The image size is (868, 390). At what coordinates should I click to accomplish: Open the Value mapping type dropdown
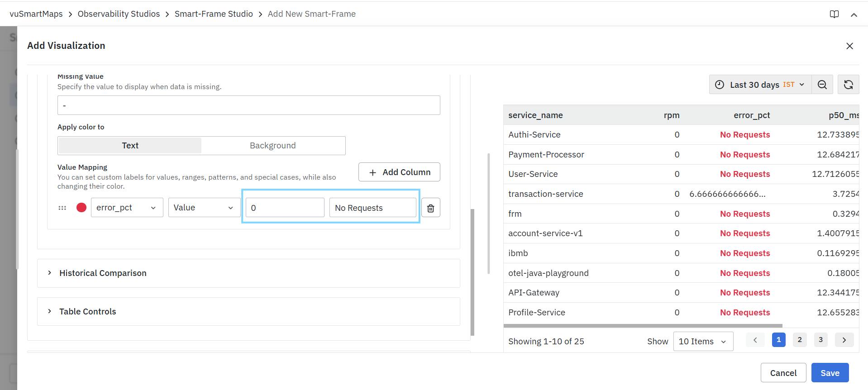(x=204, y=208)
